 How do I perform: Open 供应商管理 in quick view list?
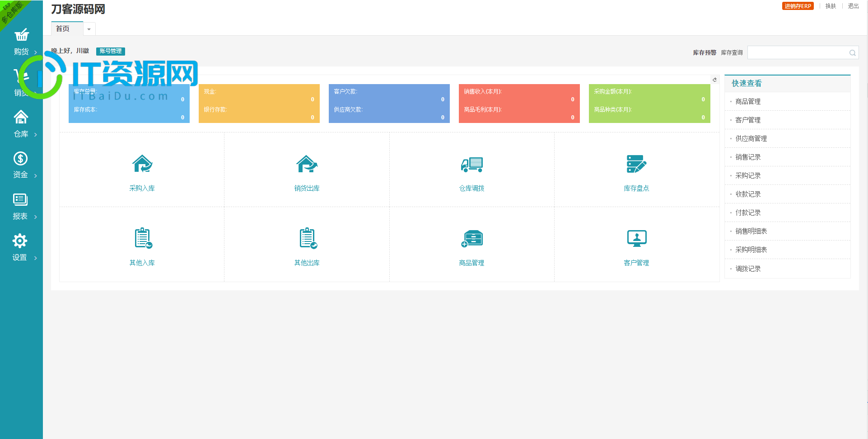coord(751,138)
